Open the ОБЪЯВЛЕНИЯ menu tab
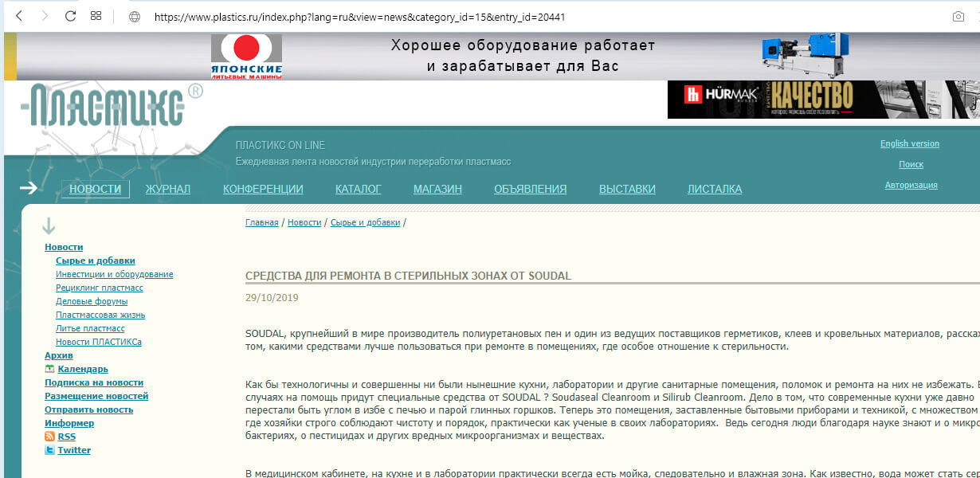This screenshot has height=478, width=980. 531,189
